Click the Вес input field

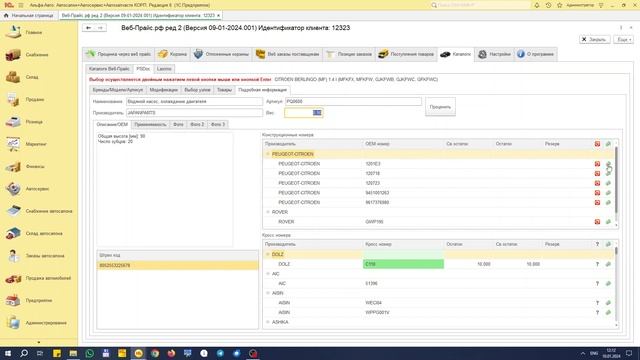pyautogui.click(x=303, y=113)
